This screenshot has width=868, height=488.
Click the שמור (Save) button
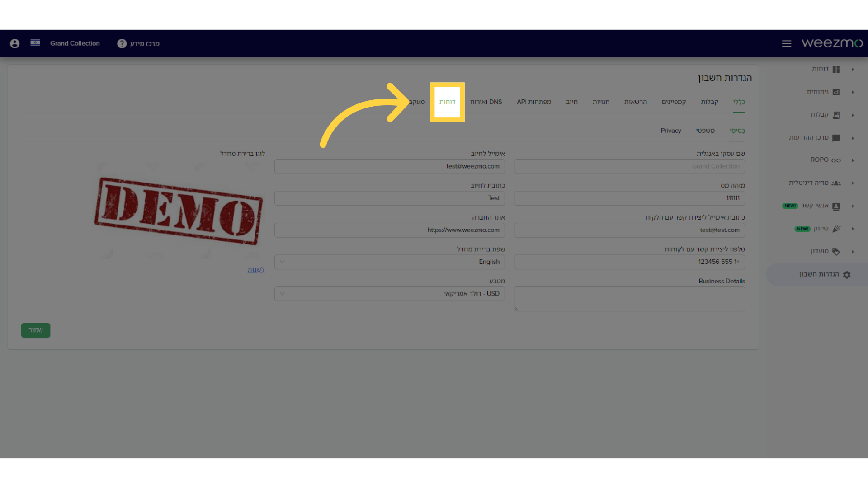click(36, 329)
